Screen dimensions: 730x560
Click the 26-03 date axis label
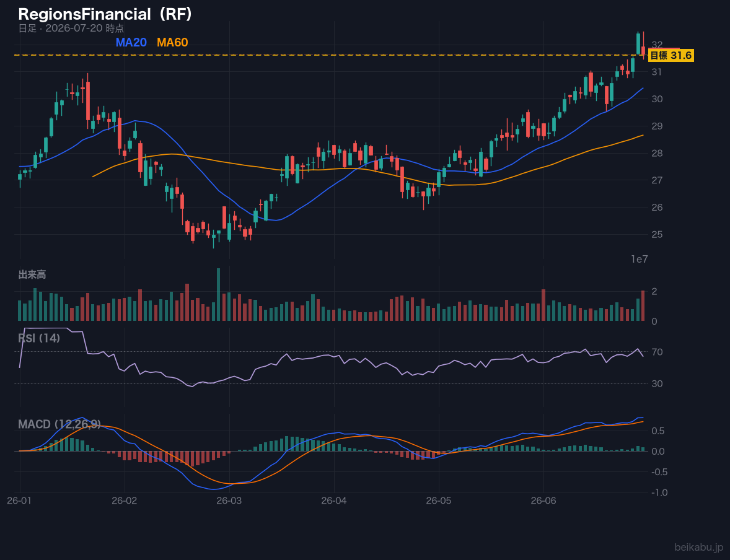pyautogui.click(x=229, y=501)
